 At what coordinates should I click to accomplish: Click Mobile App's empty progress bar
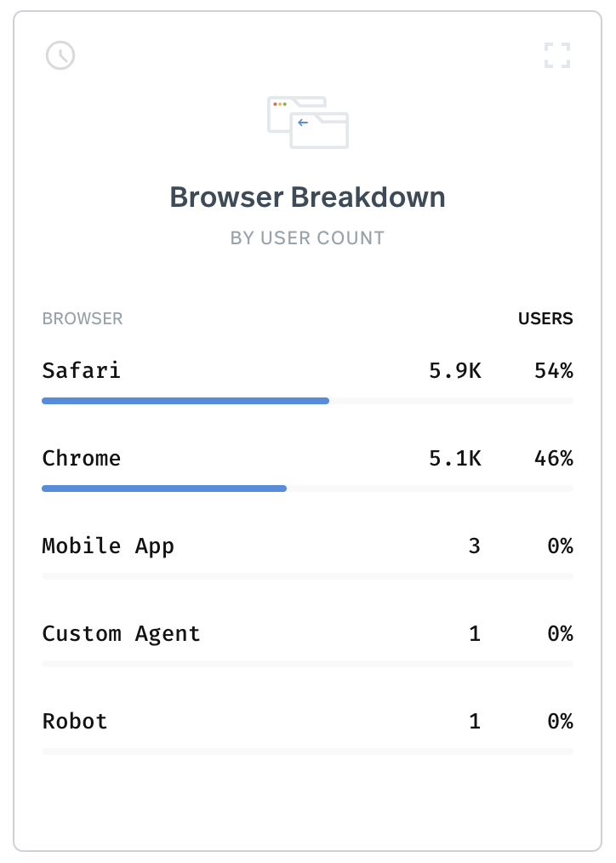click(307, 576)
